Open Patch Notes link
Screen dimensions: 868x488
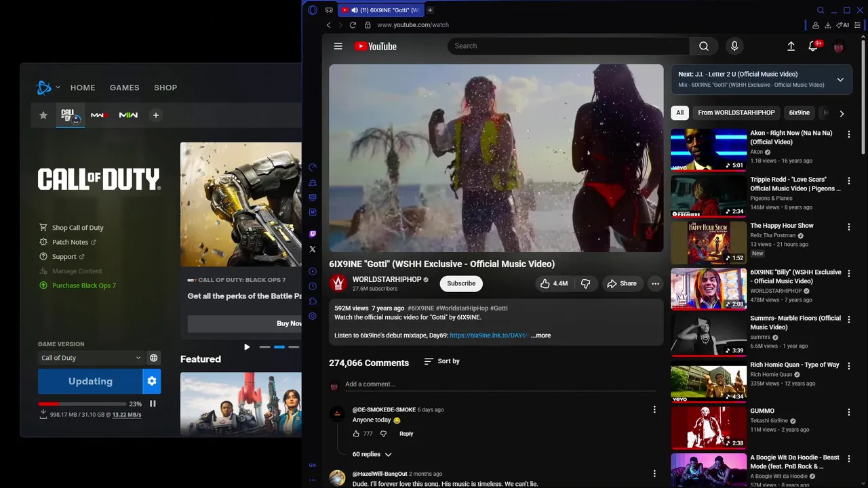tap(68, 242)
